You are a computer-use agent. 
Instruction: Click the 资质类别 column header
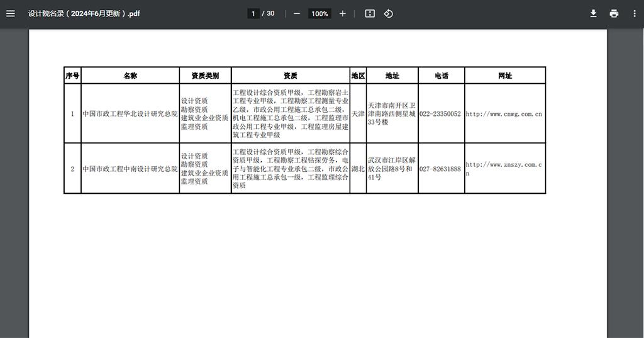point(206,76)
